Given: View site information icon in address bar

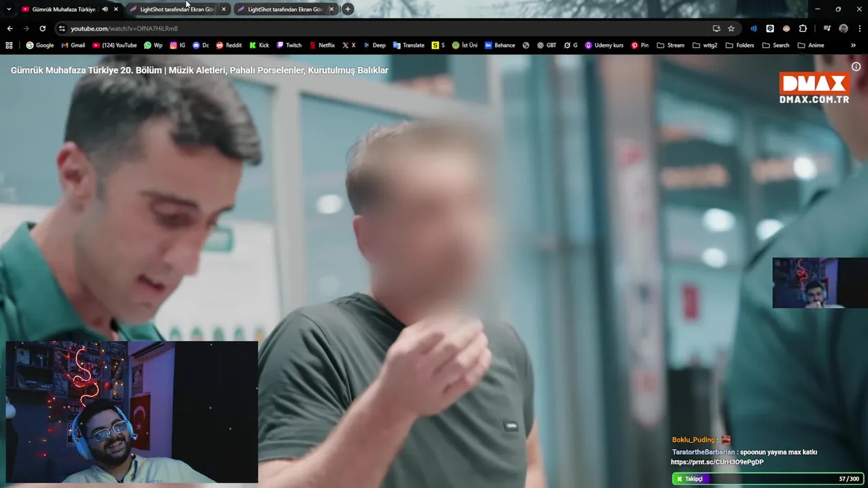Looking at the screenshot, I should [62, 28].
